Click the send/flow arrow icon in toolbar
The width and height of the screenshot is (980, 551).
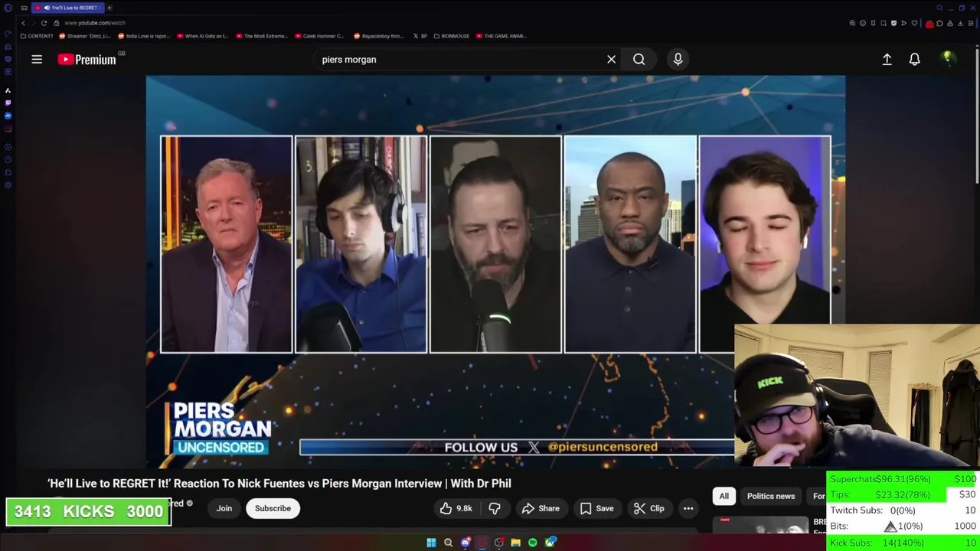(904, 23)
